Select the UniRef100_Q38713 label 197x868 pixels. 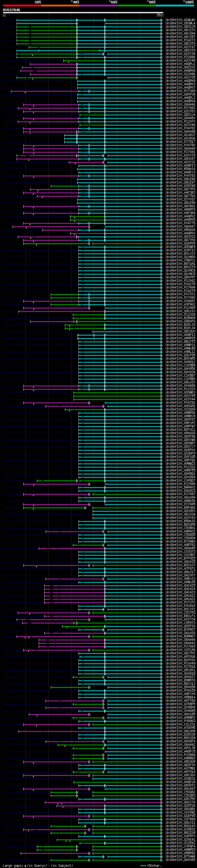pyautogui.click(x=180, y=250)
